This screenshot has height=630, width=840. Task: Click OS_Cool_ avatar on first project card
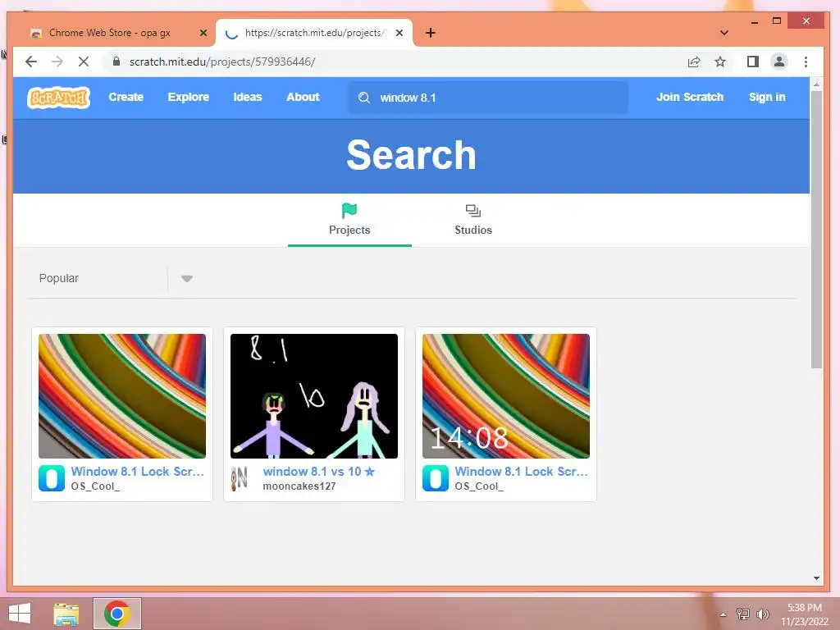[52, 478]
